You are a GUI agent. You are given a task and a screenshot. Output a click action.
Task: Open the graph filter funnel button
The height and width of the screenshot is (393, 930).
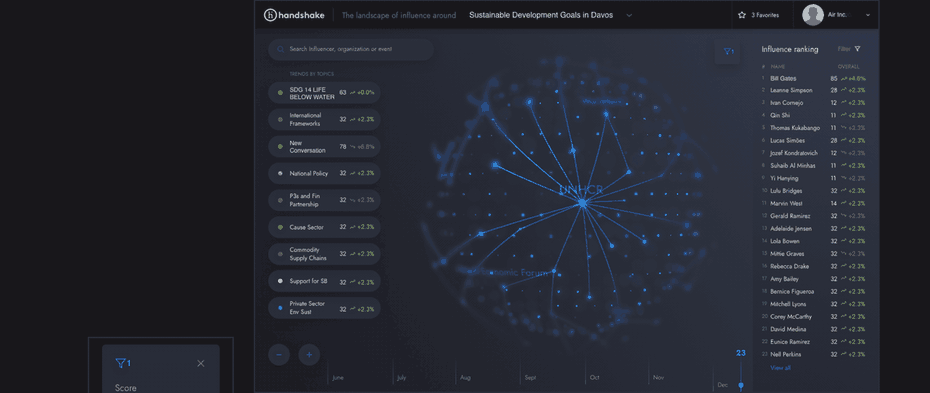pyautogui.click(x=728, y=52)
